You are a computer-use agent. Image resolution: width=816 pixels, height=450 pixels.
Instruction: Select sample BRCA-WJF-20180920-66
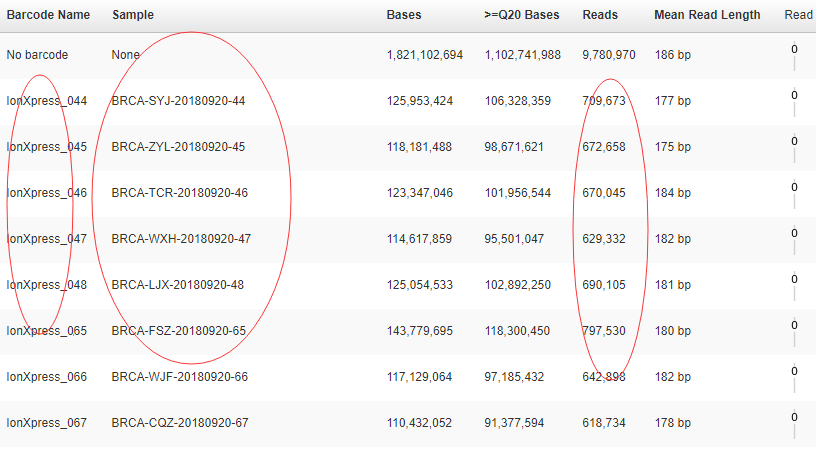point(180,377)
